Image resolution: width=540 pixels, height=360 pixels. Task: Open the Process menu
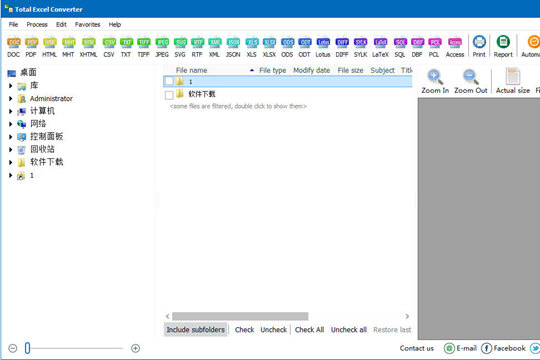[37, 24]
